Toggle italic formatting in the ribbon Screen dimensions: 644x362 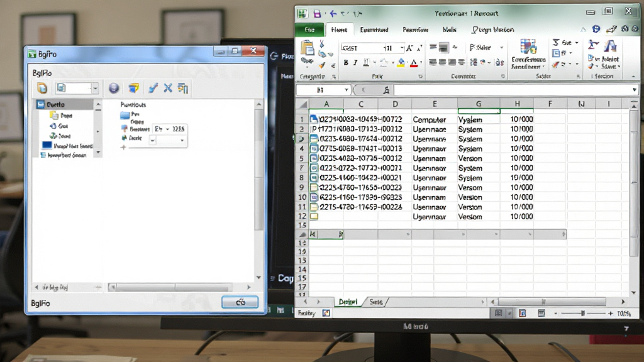coord(355,62)
